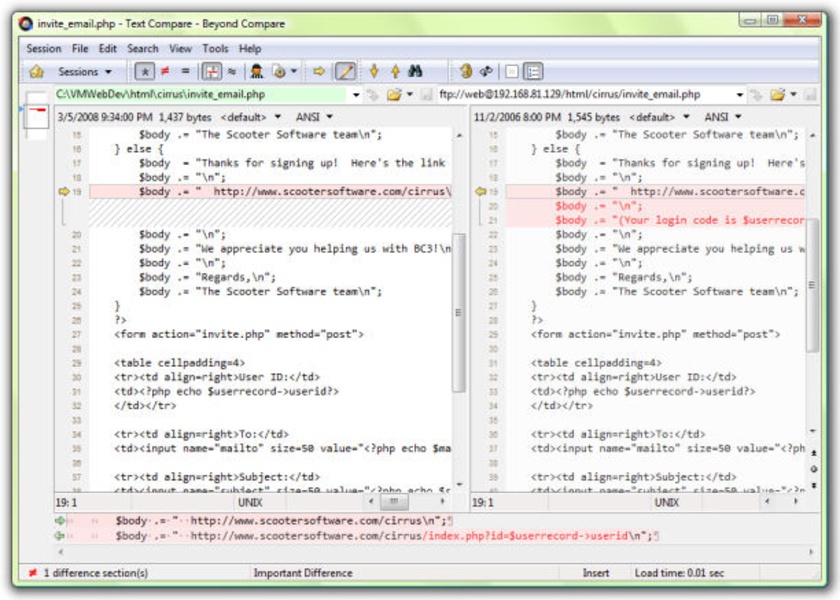Expand the left file path dropdown
Screen dimensions: 840x600
click(355, 95)
